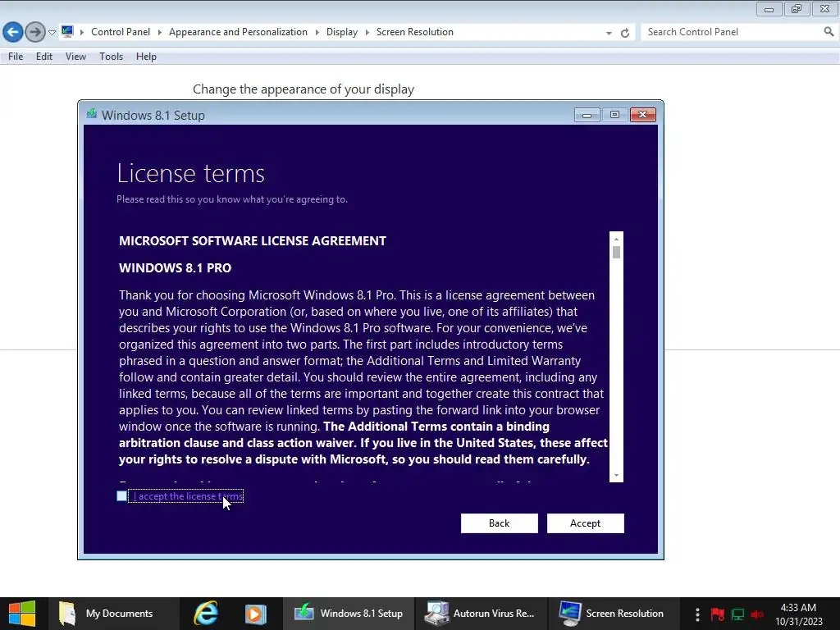Click the Windows 8.1 Setup title icon
This screenshot has height=630, width=840.
[x=92, y=114]
